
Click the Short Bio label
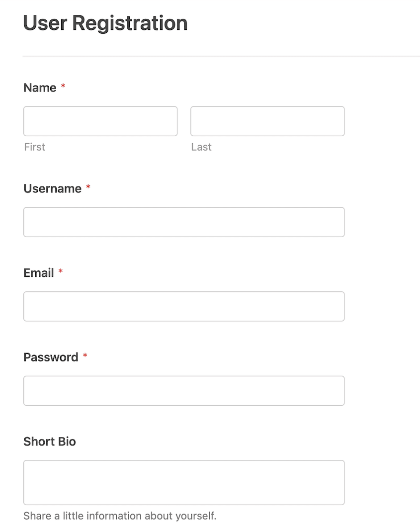(x=49, y=441)
